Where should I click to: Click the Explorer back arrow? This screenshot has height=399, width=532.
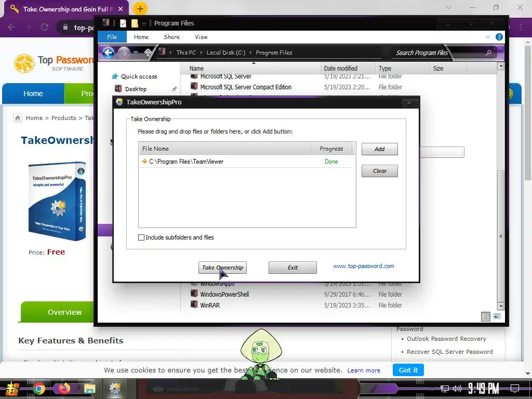(108, 52)
